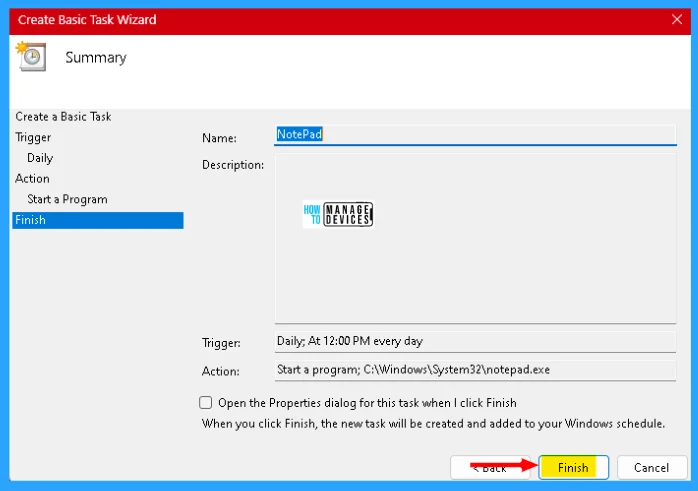Screen dimensions: 698x491
Task: Click the Create Basic Task Wizard title bar
Action: coord(300,19)
